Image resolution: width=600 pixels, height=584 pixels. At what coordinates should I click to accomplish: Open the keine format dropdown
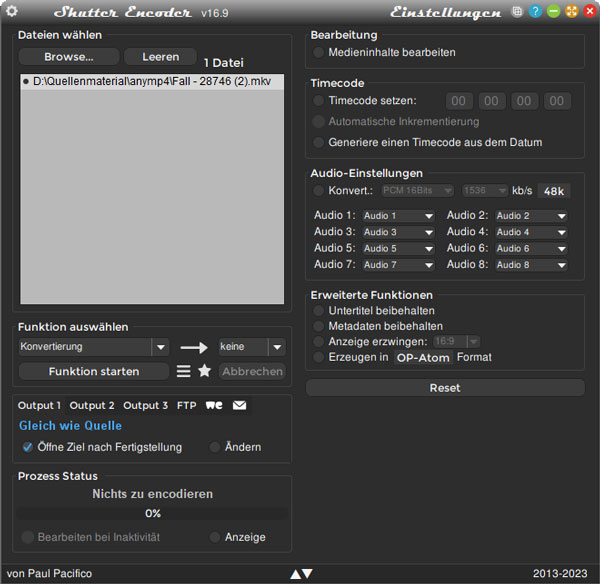252,347
